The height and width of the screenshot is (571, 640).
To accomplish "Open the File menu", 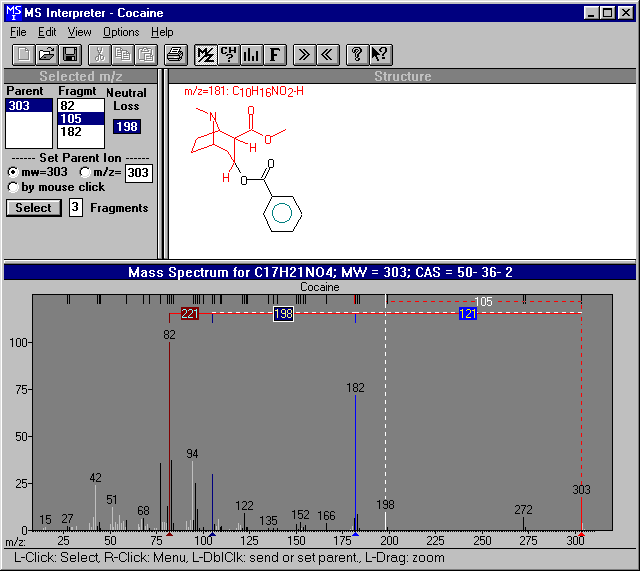I will click(x=18, y=32).
